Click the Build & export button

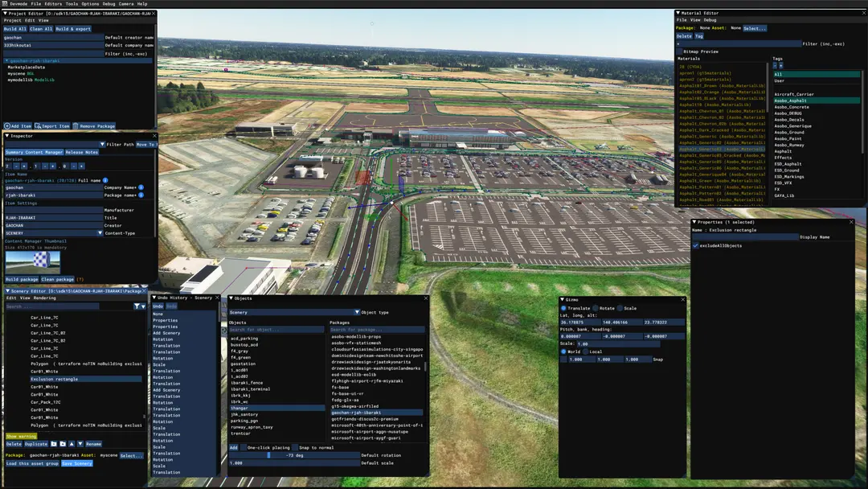point(73,29)
